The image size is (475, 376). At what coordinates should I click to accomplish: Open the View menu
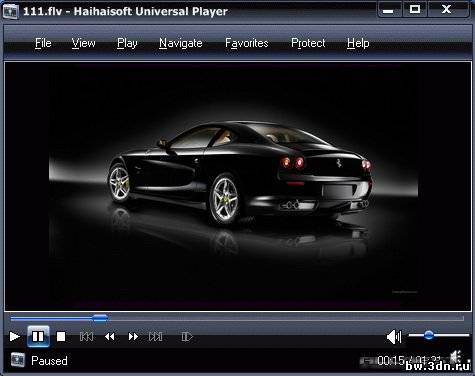(83, 43)
